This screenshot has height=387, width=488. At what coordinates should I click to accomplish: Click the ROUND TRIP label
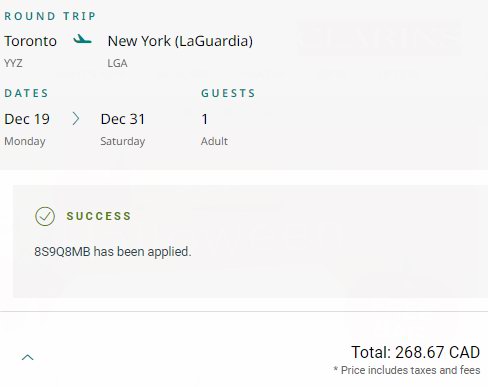[50, 16]
